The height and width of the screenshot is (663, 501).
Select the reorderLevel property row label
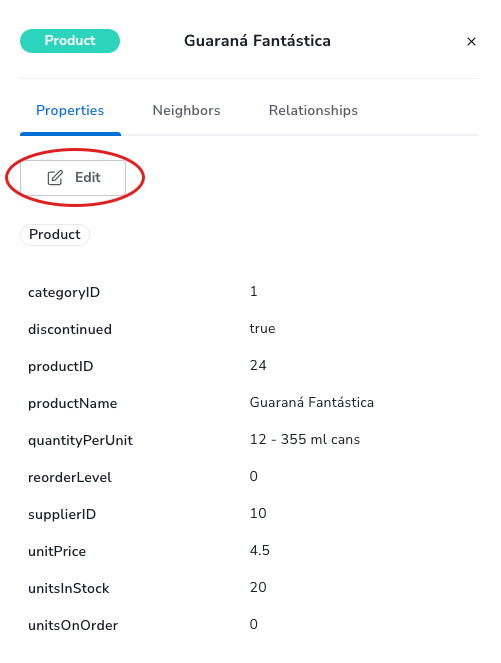(x=70, y=477)
